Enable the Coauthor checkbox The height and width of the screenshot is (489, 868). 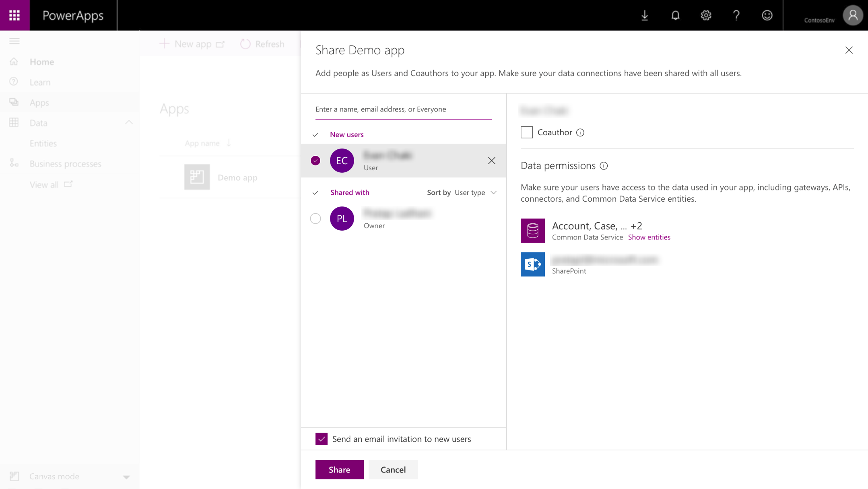(x=526, y=132)
